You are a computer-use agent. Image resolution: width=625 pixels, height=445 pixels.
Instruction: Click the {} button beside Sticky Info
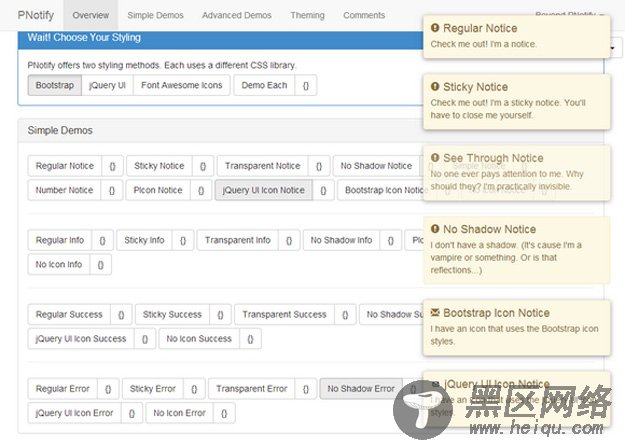point(183,240)
